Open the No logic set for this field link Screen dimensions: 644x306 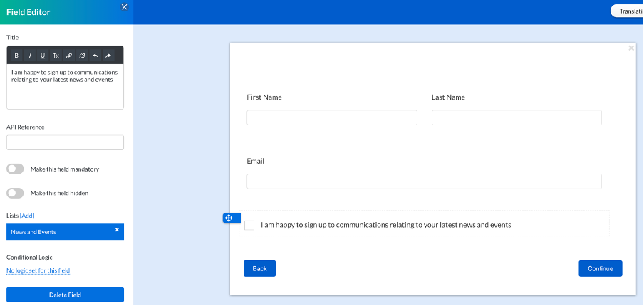coord(38,270)
